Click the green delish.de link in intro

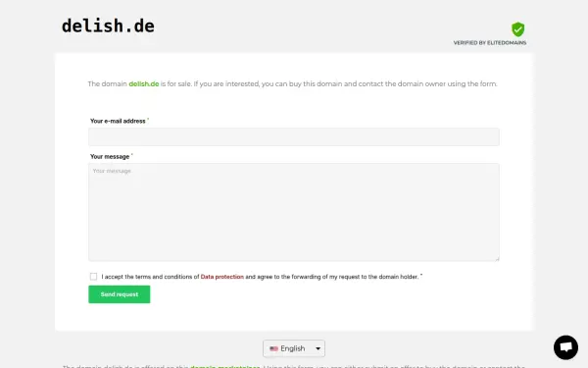point(144,83)
